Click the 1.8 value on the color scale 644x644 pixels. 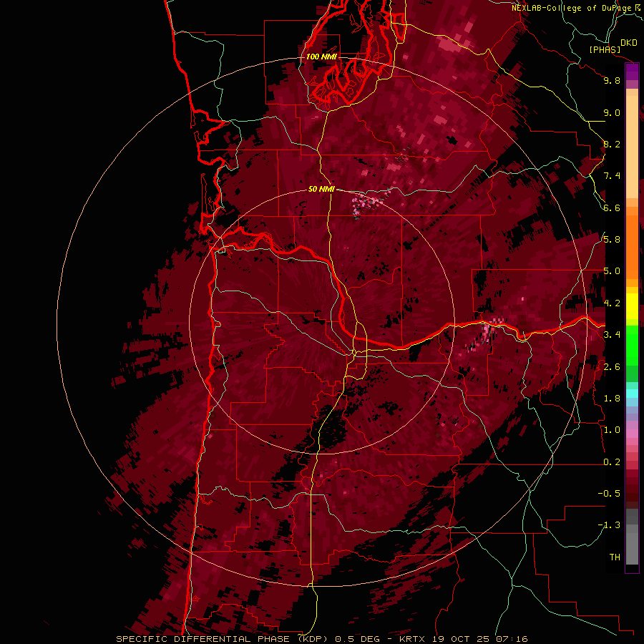point(612,399)
